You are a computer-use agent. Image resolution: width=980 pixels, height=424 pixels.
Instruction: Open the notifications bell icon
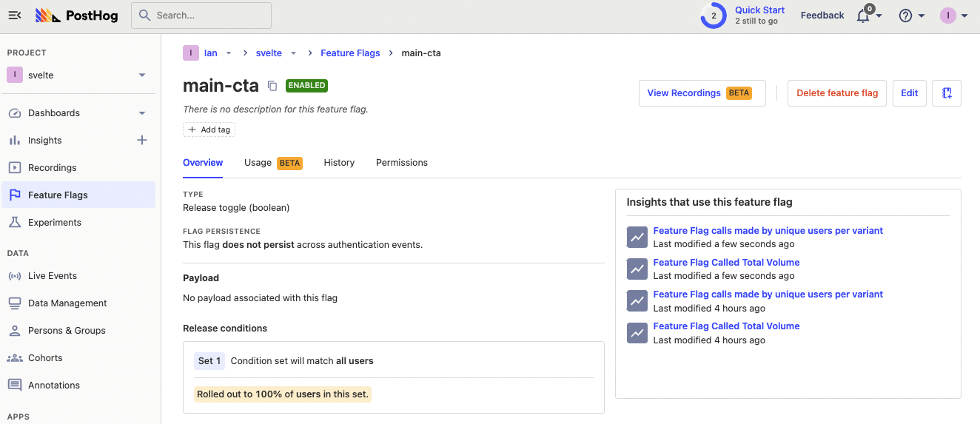point(863,16)
